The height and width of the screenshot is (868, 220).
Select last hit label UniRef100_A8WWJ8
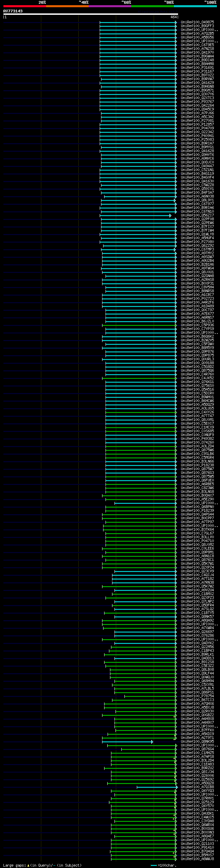[197, 859]
